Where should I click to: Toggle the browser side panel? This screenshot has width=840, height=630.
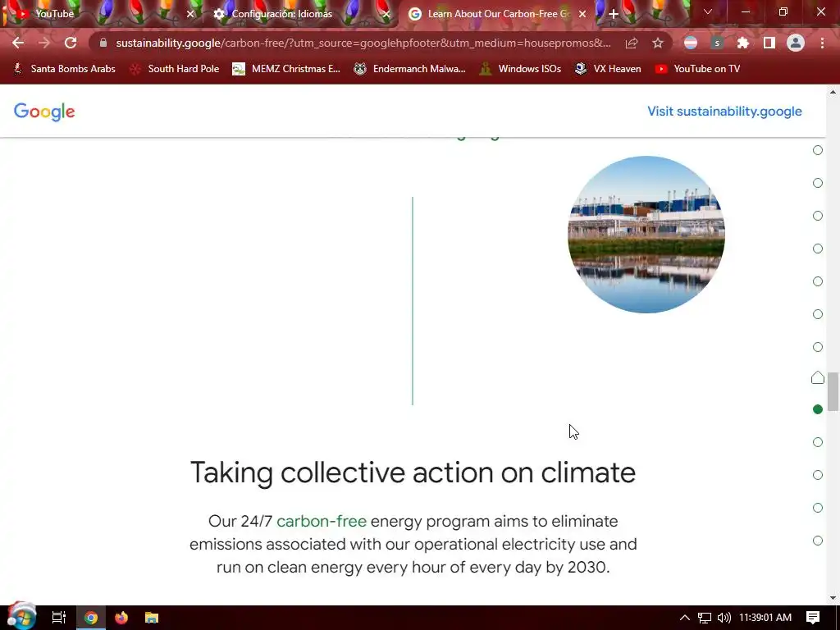pyautogui.click(x=769, y=43)
